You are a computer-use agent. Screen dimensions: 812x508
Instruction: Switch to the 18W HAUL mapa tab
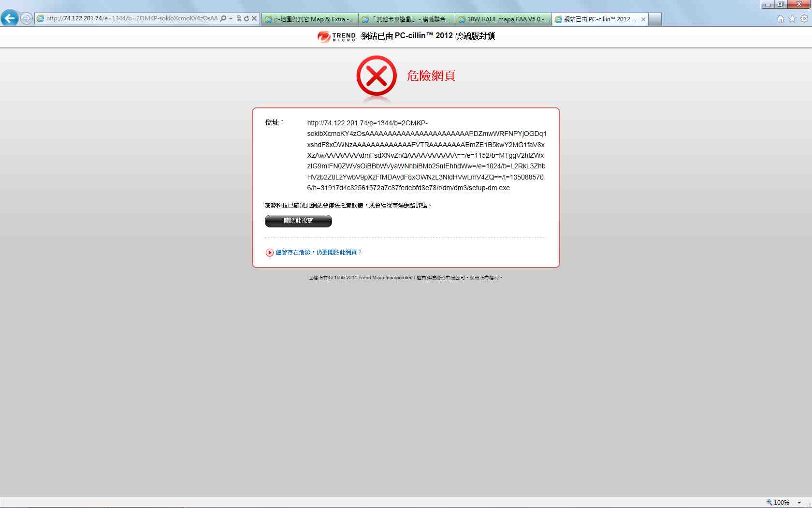pos(504,19)
